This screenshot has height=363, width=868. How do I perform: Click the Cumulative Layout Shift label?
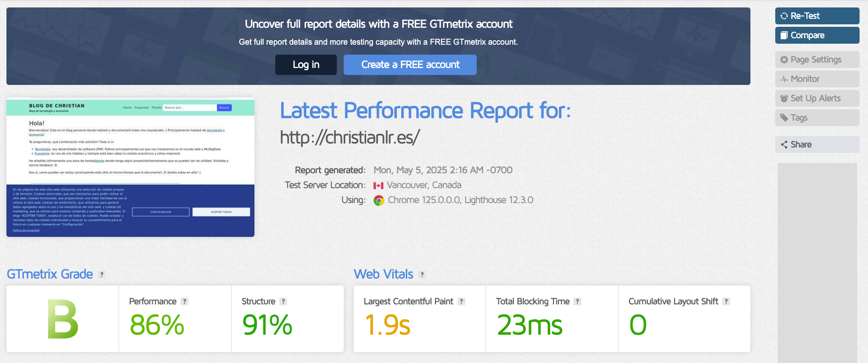click(673, 301)
